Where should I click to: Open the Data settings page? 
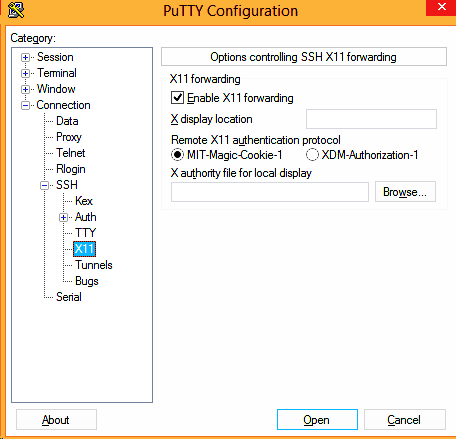pyautogui.click(x=67, y=121)
